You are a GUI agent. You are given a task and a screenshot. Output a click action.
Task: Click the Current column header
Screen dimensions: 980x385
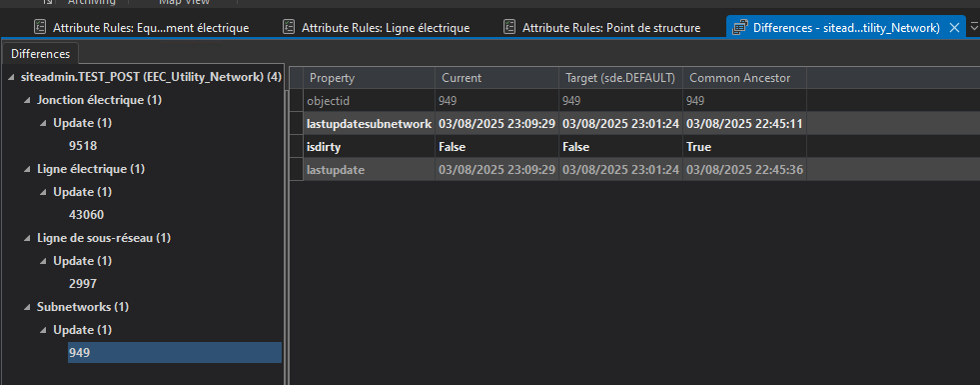pyautogui.click(x=496, y=78)
